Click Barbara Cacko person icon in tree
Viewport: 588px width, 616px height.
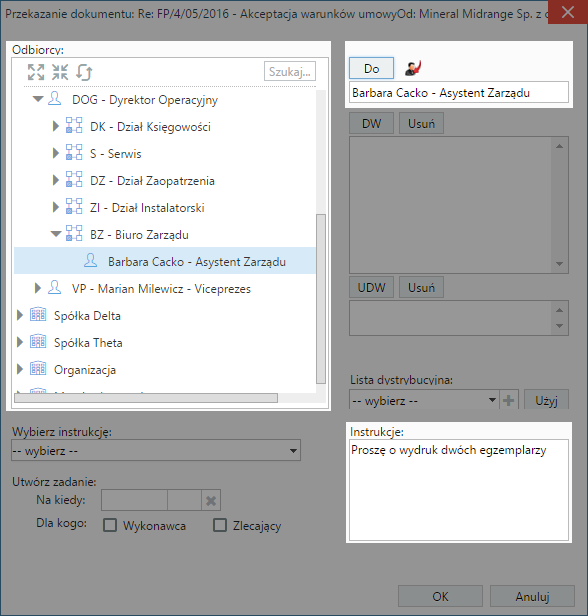coord(91,260)
